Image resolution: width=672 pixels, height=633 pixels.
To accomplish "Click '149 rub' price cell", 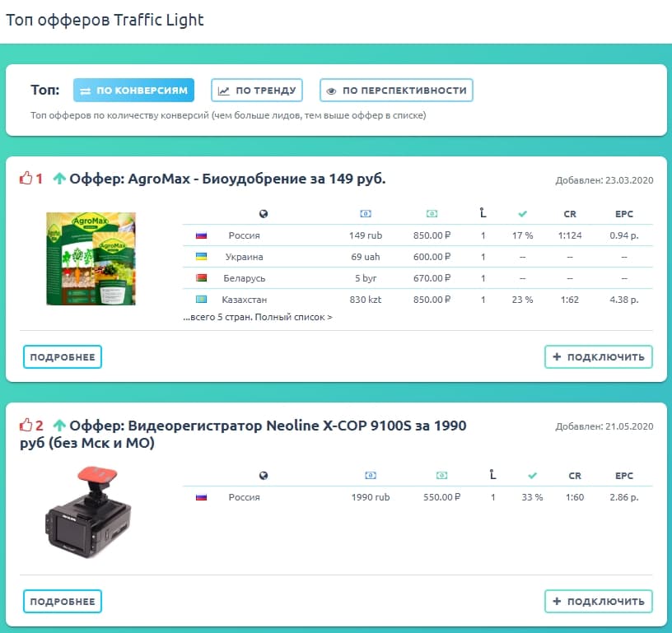I will click(x=366, y=235).
